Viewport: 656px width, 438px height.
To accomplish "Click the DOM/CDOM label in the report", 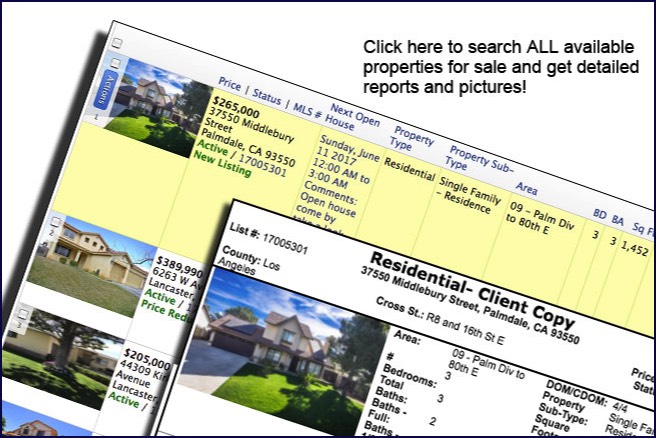I will (x=577, y=393).
